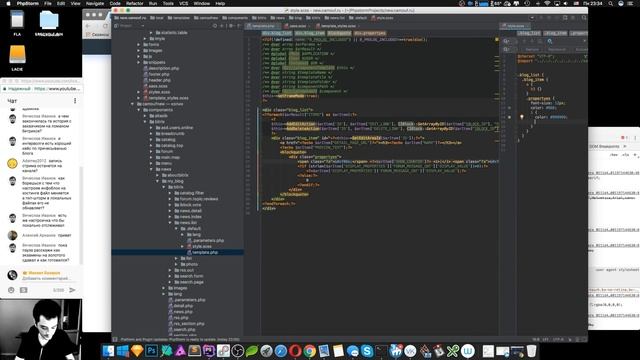
Task: Open File menu in PhpStorm
Action: click(x=48, y=3)
